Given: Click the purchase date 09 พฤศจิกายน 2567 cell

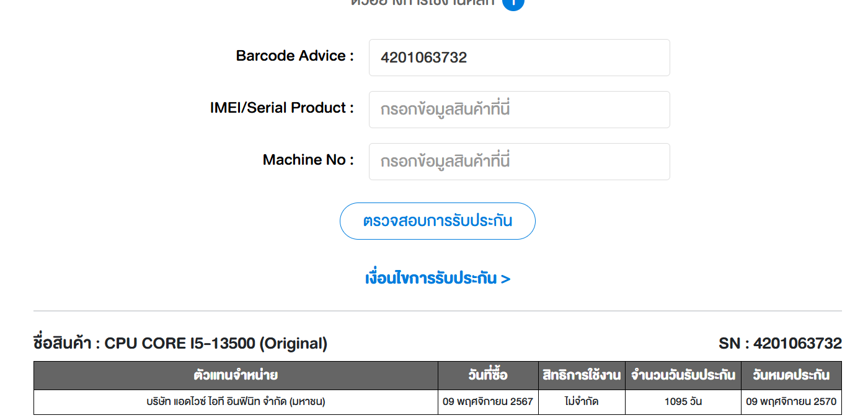Looking at the screenshot, I should pyautogui.click(x=488, y=402).
